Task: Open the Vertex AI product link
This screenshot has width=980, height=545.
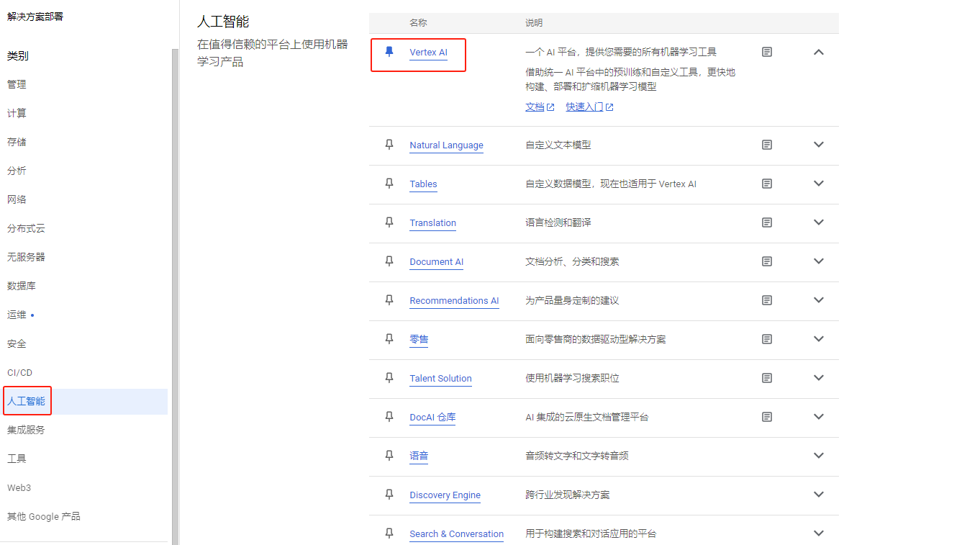Action: tap(428, 53)
